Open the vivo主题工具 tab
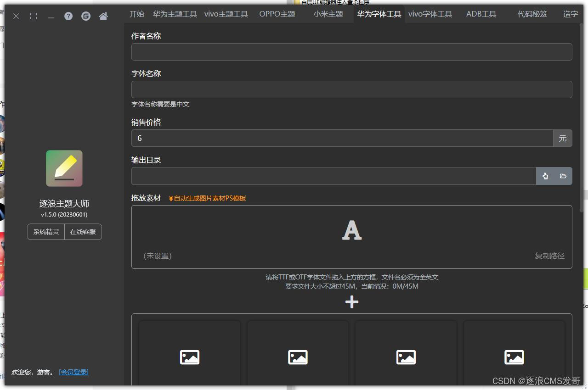588x390 pixels. tap(226, 14)
